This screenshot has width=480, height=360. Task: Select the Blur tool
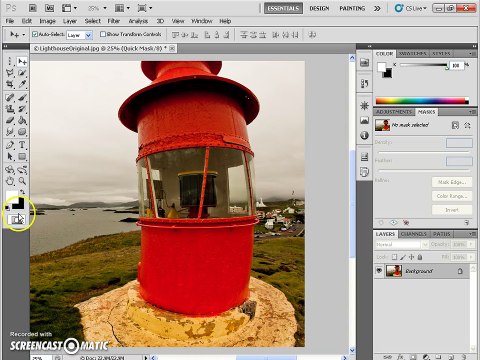pos(10,132)
